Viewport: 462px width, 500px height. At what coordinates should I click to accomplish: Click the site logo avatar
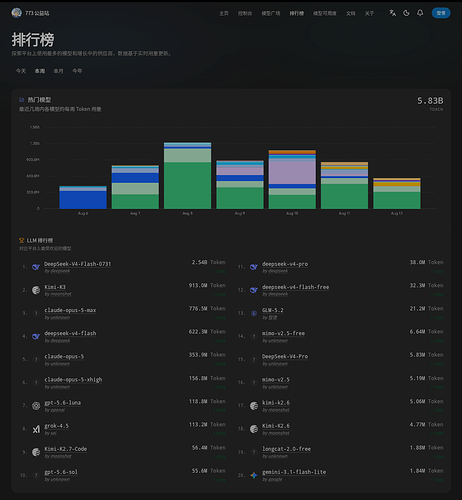coord(16,13)
